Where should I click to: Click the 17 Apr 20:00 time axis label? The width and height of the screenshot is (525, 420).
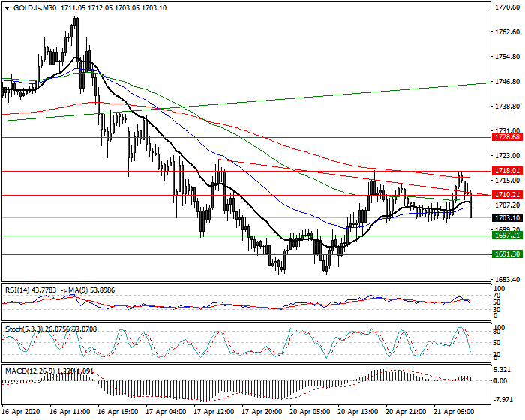click(x=262, y=412)
